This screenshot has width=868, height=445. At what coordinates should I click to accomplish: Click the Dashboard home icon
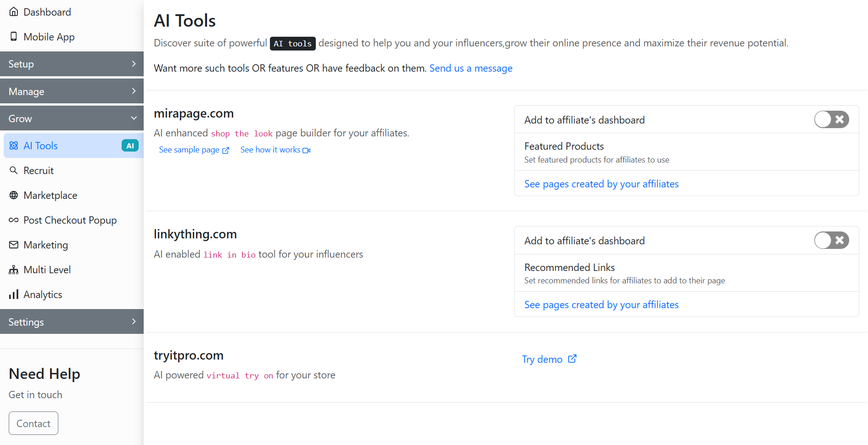[14, 12]
